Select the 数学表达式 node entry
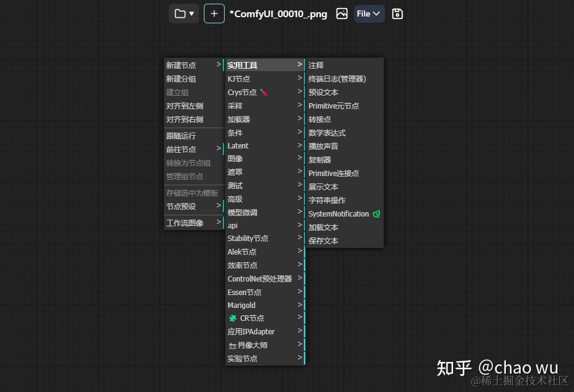Screen dimensions: 574x392 click(327, 133)
